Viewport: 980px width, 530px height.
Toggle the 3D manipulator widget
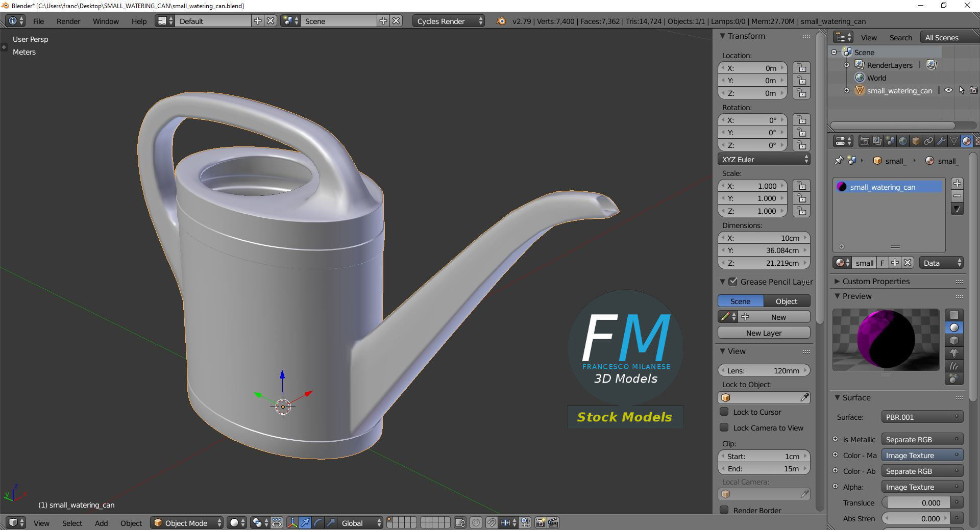(292, 523)
